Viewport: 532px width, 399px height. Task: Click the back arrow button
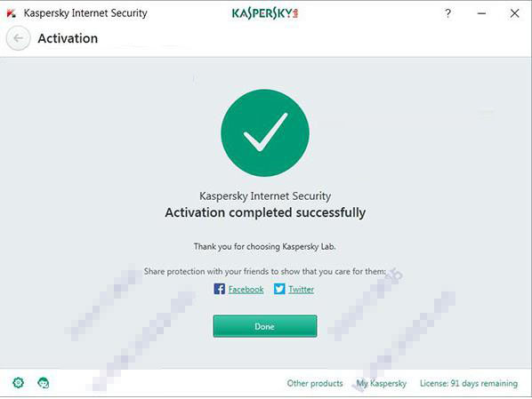tap(19, 38)
